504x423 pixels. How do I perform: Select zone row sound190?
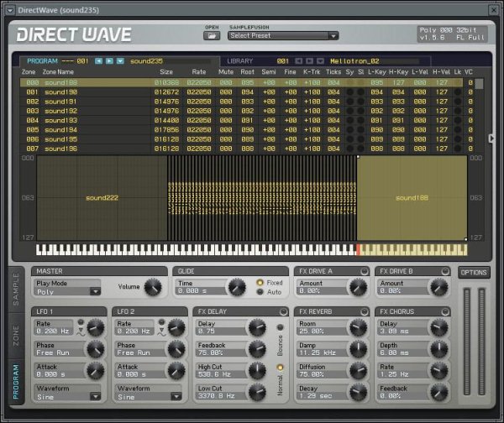(x=247, y=92)
